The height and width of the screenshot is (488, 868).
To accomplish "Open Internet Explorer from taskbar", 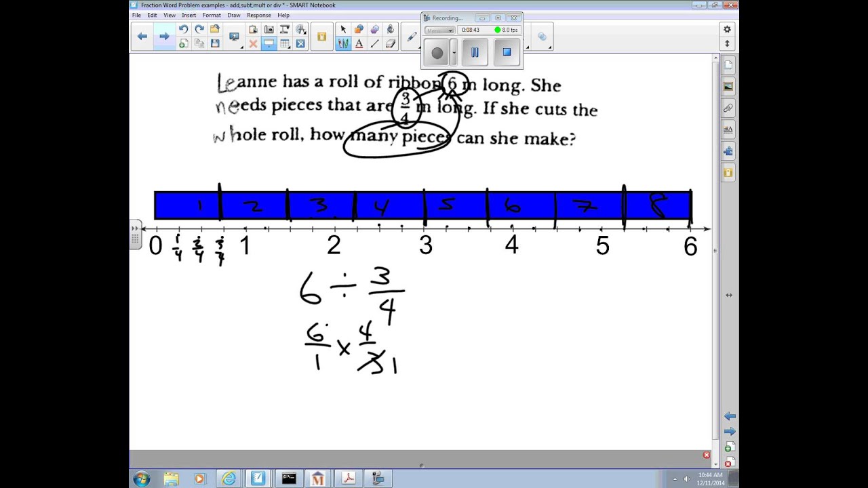I will coord(229,479).
